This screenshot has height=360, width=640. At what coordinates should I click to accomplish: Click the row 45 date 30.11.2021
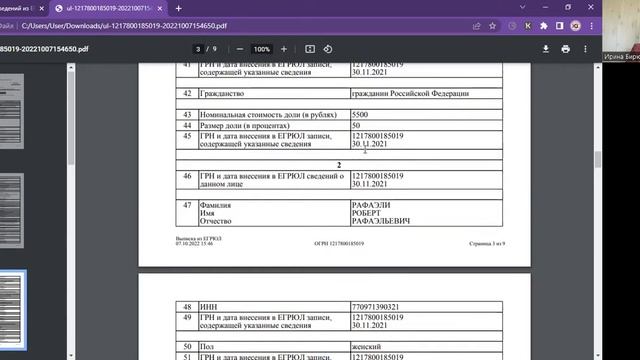[x=369, y=144]
